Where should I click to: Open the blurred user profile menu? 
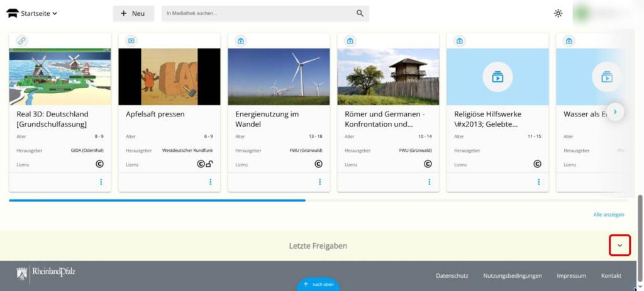603,13
